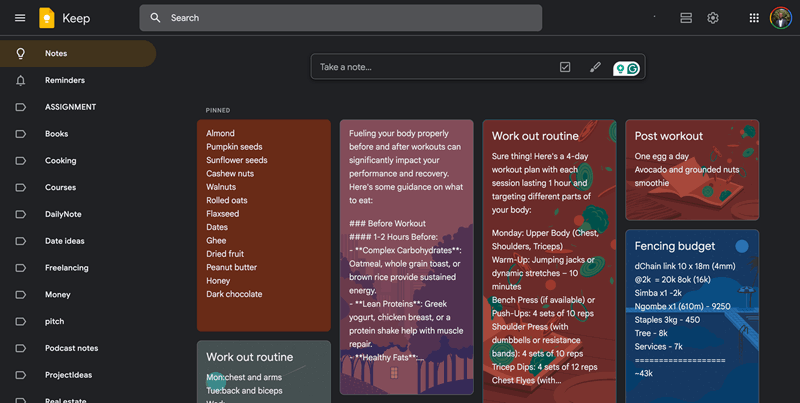
Task: Go to the Money label
Action: (x=57, y=295)
